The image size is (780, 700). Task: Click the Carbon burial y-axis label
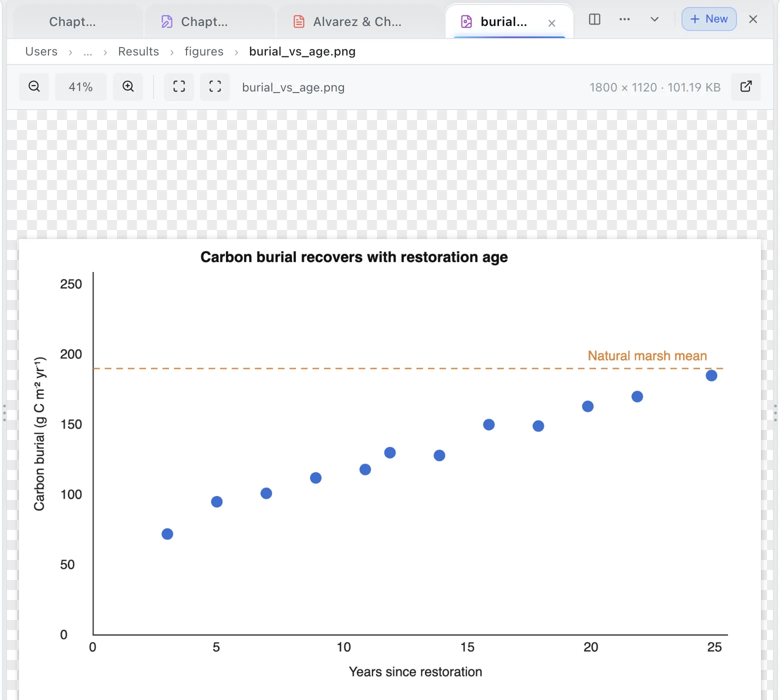[x=39, y=434]
